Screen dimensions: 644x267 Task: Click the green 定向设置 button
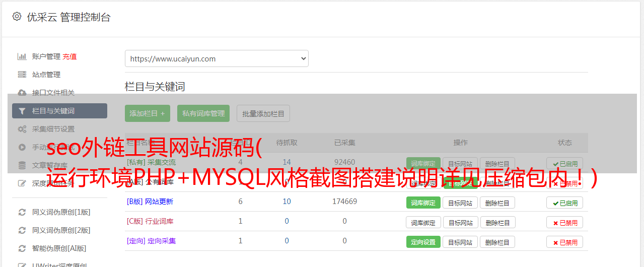click(423, 242)
